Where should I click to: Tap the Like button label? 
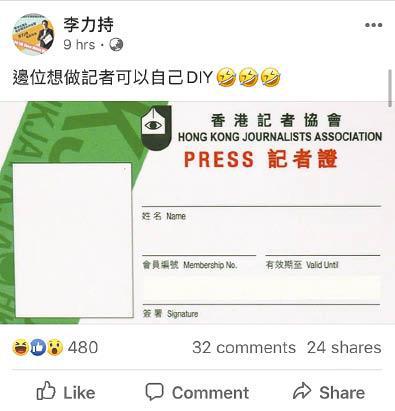point(79,392)
